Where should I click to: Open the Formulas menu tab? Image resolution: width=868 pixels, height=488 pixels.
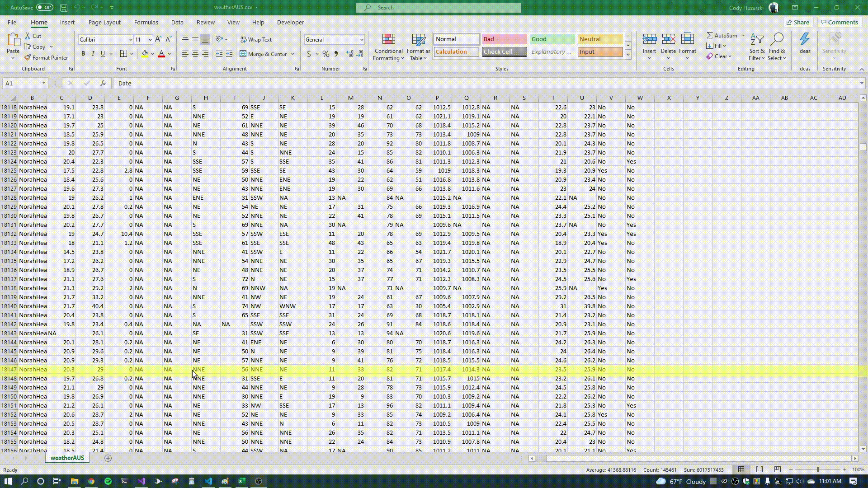(x=146, y=22)
